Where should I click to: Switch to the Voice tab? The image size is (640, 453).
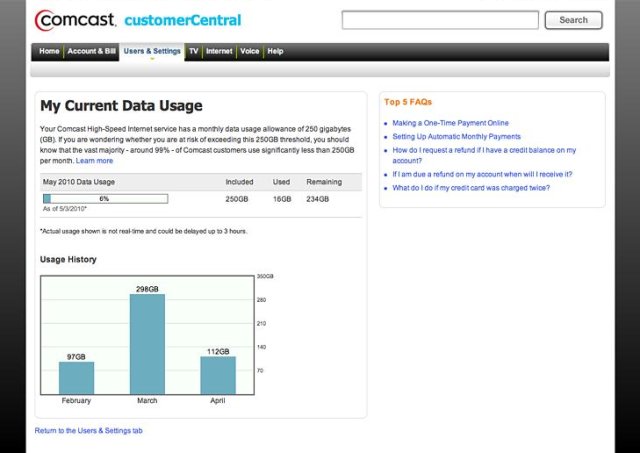tap(250, 51)
